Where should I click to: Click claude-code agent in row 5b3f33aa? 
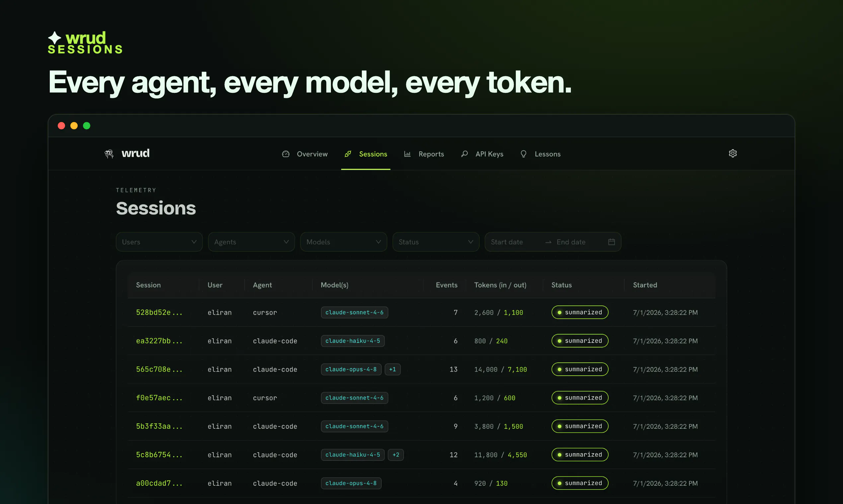pos(275,426)
